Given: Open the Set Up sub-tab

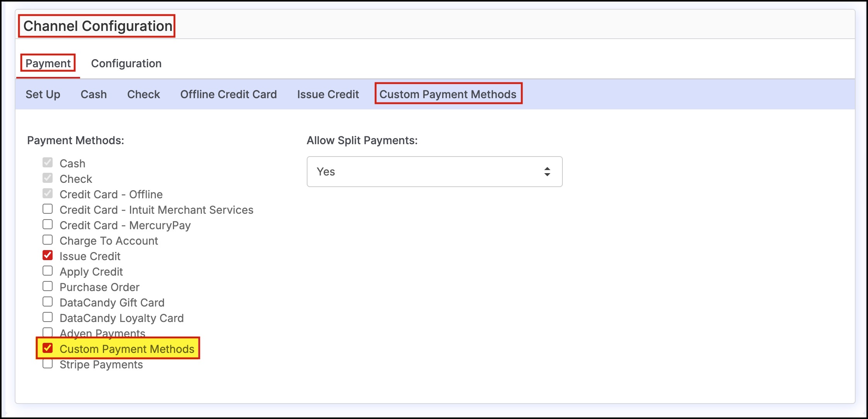Looking at the screenshot, I should tap(43, 94).
